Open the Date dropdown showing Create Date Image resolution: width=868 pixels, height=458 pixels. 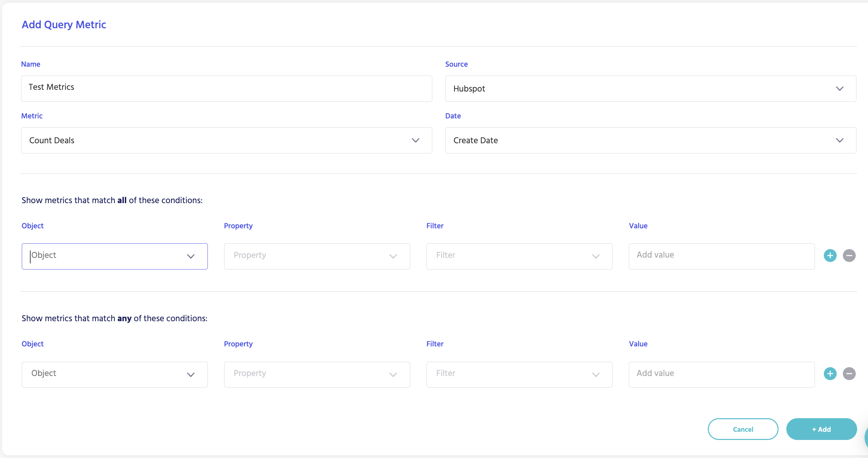click(x=639, y=141)
